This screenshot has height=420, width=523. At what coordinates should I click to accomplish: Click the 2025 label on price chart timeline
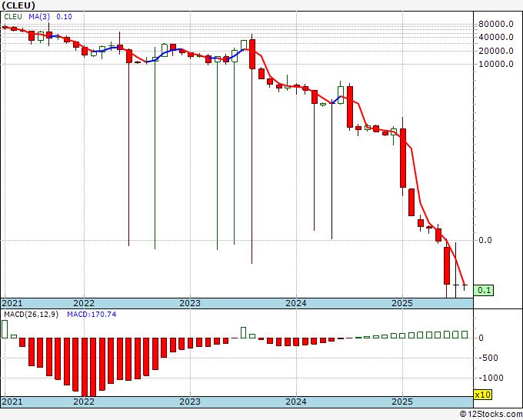coord(402,303)
